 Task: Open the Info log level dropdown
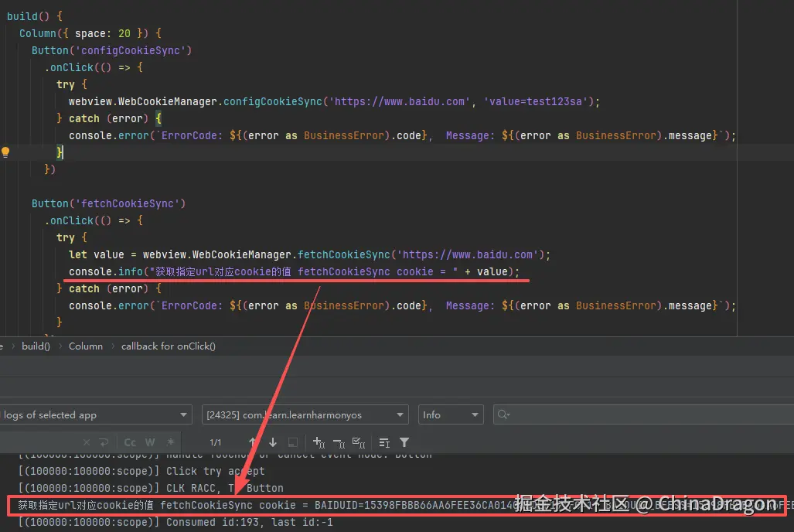(x=451, y=415)
